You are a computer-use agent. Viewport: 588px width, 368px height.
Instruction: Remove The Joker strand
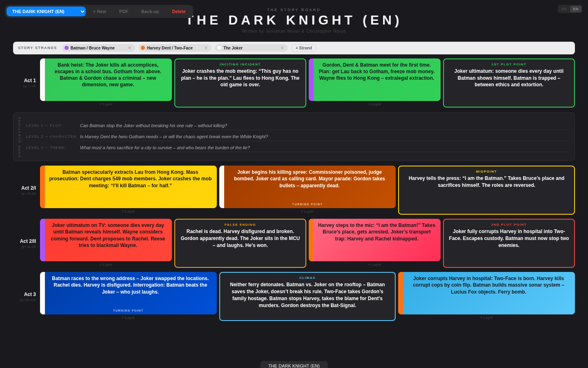click(282, 48)
